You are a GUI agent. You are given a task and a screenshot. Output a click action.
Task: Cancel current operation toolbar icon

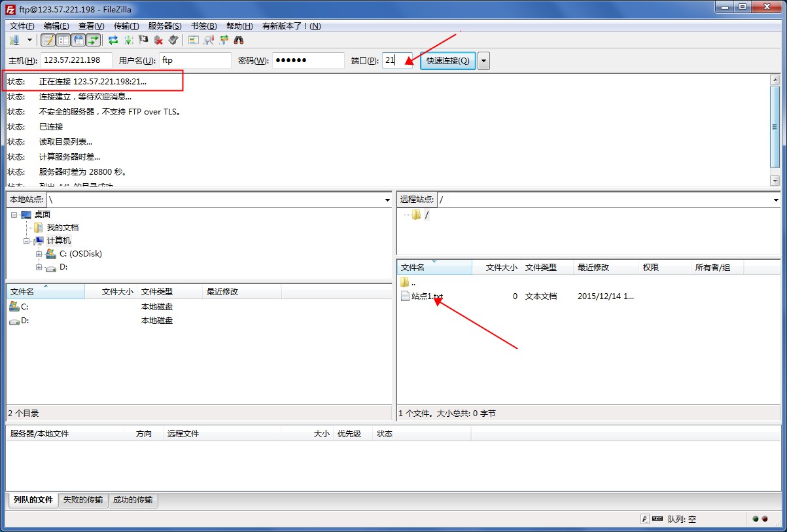pos(143,40)
